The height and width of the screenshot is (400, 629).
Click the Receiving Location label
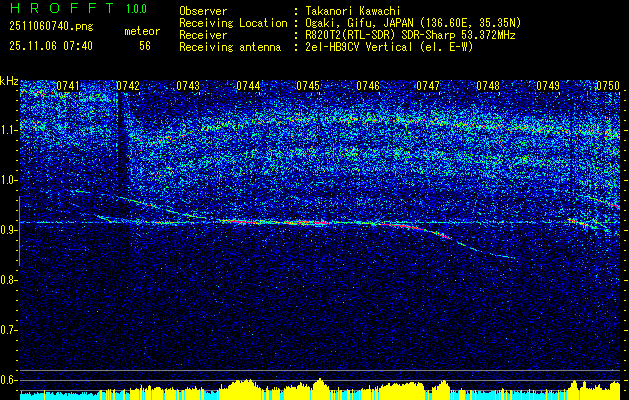(233, 23)
